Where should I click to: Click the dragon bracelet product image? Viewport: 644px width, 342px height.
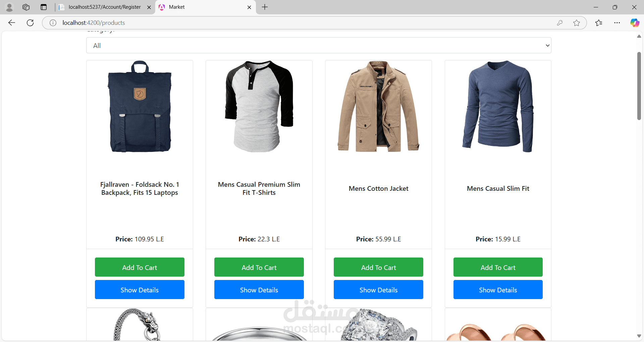coord(138,325)
